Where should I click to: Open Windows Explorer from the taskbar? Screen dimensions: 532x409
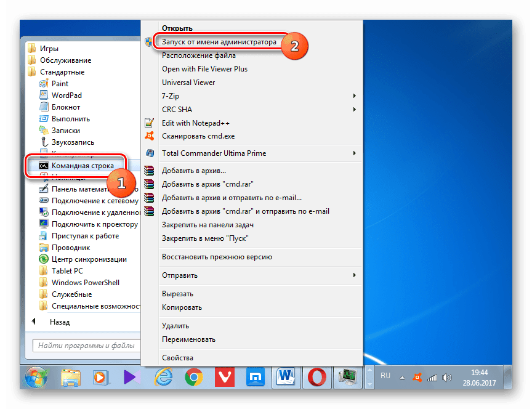tap(71, 377)
